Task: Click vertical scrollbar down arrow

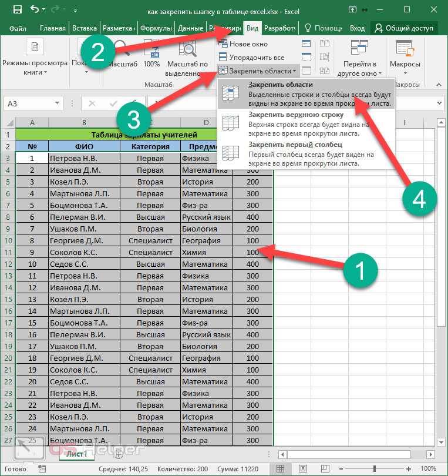Action: [x=441, y=442]
